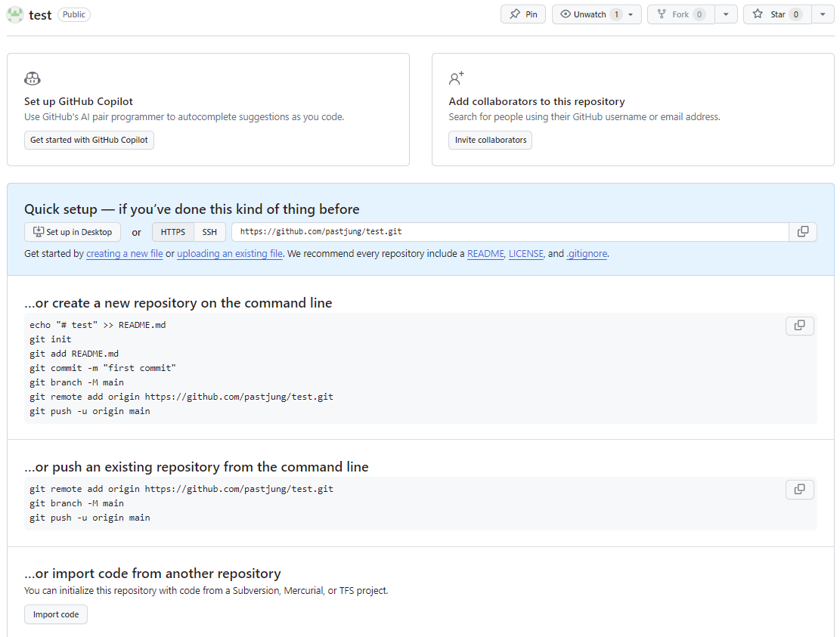Click the Fork button
The height and width of the screenshot is (637, 840).
click(x=681, y=14)
